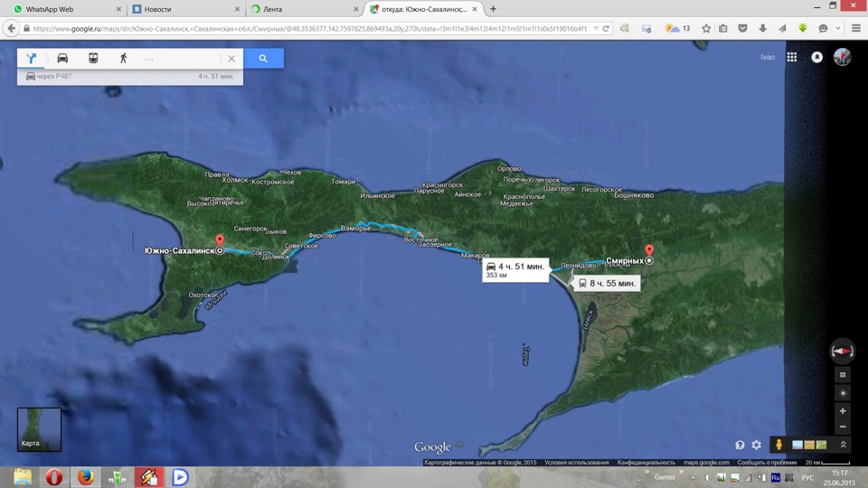
Task: Open Условия использования link
Action: [x=576, y=463]
